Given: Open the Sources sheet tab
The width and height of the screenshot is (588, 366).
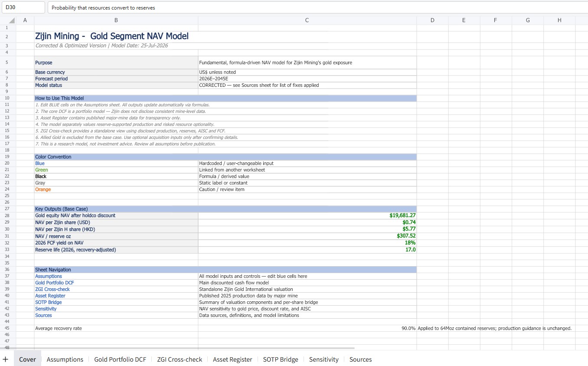Looking at the screenshot, I should pos(360,359).
